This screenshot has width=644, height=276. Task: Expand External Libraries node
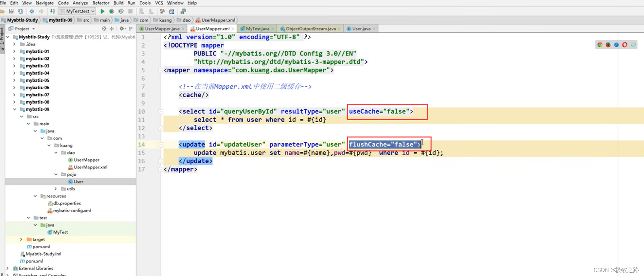coord(7,268)
